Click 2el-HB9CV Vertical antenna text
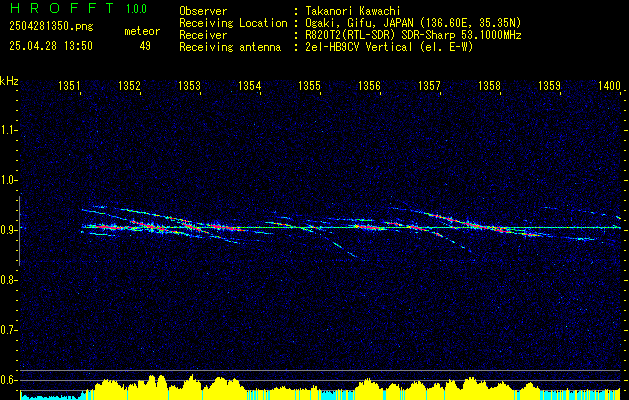The width and height of the screenshot is (629, 400). pyautogui.click(x=389, y=47)
